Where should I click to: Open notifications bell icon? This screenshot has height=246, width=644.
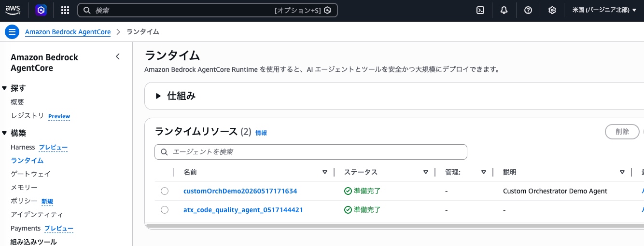pyautogui.click(x=504, y=10)
